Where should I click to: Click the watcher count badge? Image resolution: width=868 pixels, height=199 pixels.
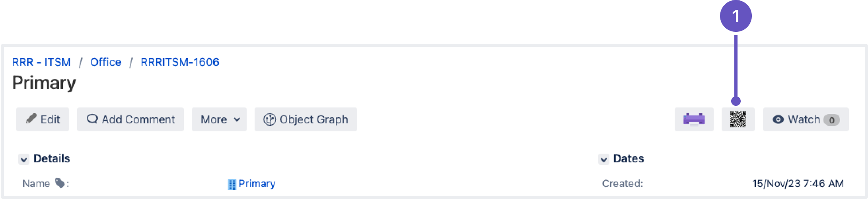[831, 120]
